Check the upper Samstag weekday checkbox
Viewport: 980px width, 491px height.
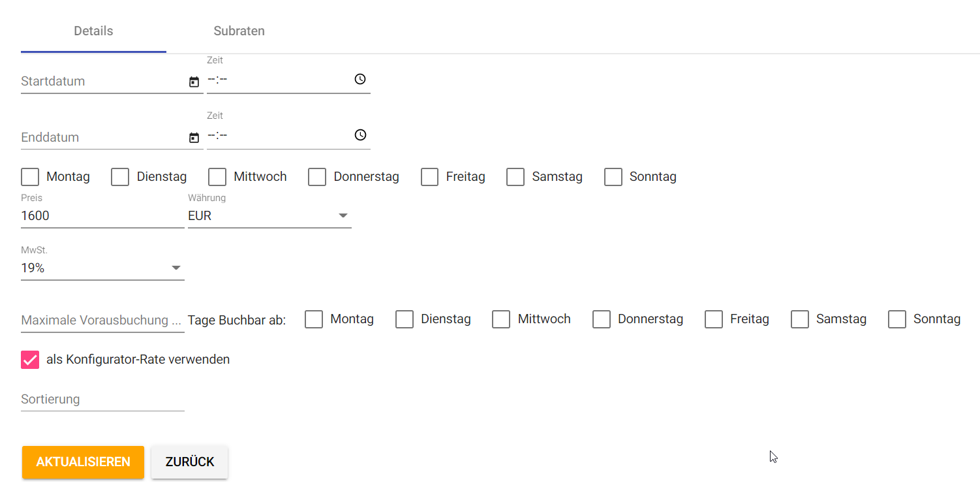[x=515, y=177]
